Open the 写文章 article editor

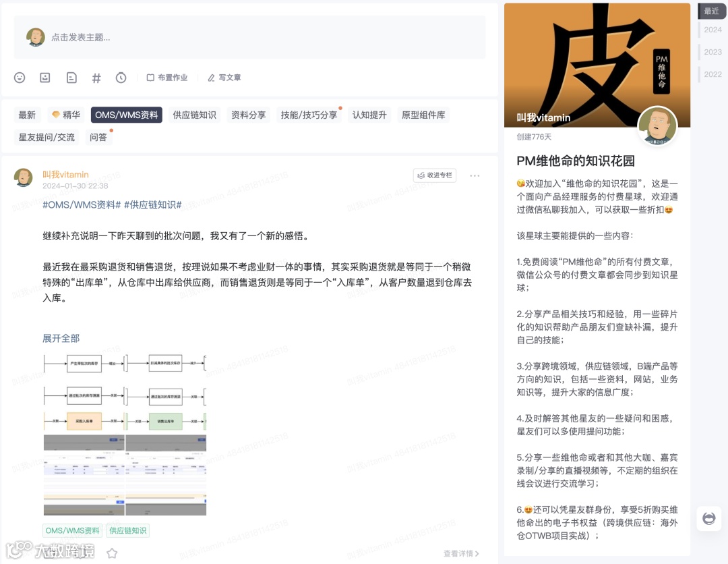tap(223, 78)
